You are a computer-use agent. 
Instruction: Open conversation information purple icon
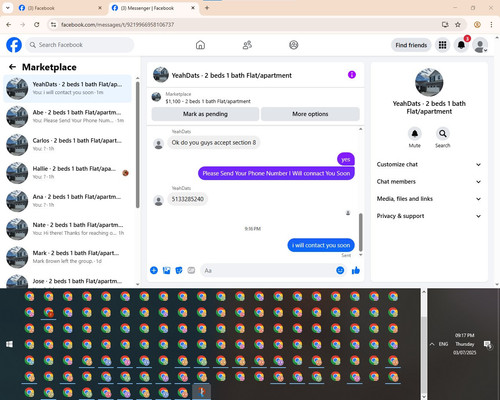point(352,75)
